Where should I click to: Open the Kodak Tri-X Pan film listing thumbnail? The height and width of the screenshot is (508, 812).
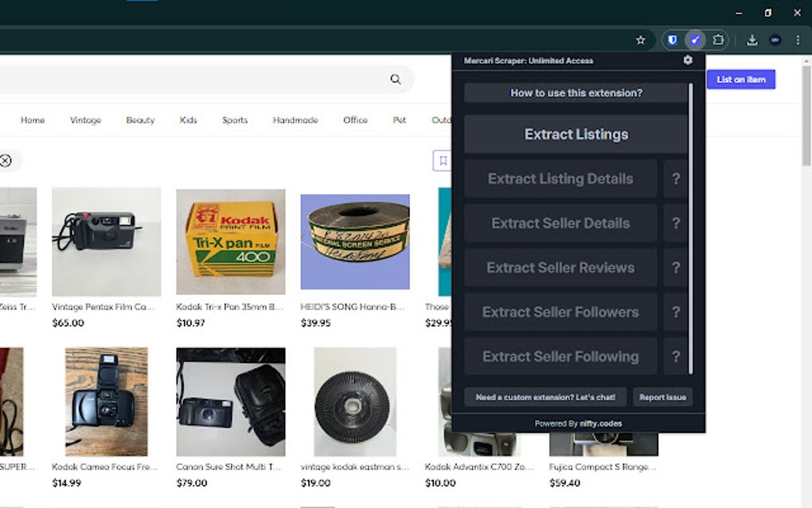point(230,241)
